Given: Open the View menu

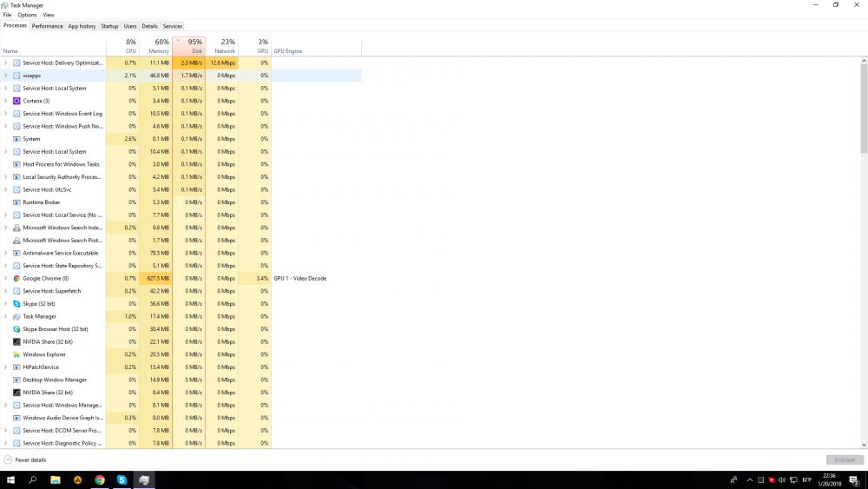Looking at the screenshot, I should coord(49,15).
